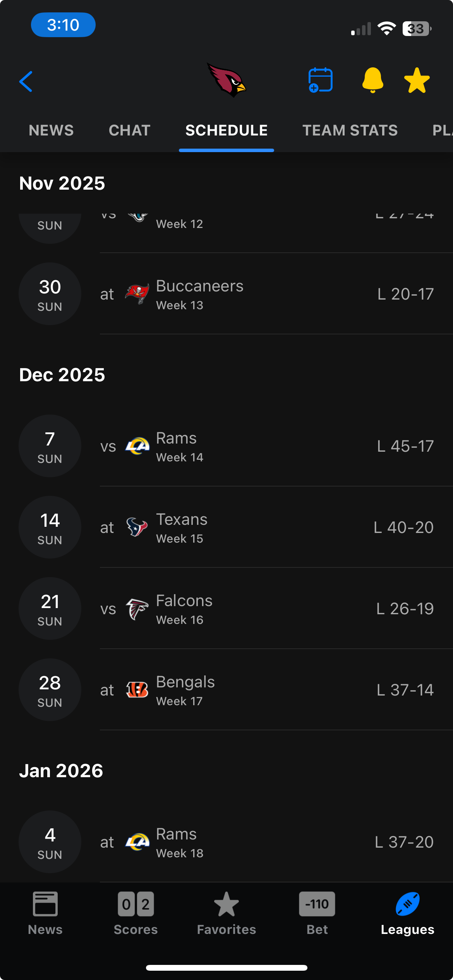Tap the Falcons team logo

pyautogui.click(x=137, y=609)
